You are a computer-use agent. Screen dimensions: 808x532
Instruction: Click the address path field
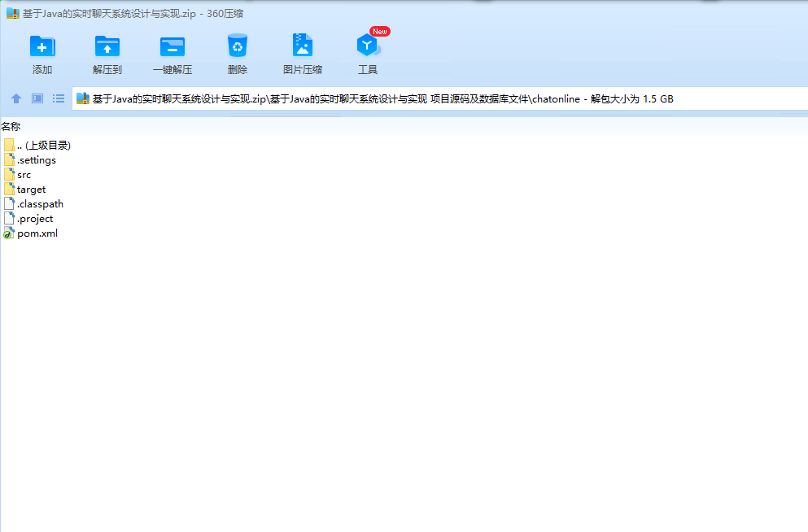click(x=439, y=98)
